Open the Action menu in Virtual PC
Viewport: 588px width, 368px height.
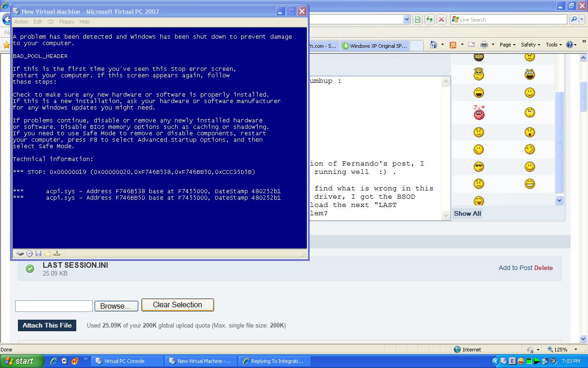click(x=21, y=22)
